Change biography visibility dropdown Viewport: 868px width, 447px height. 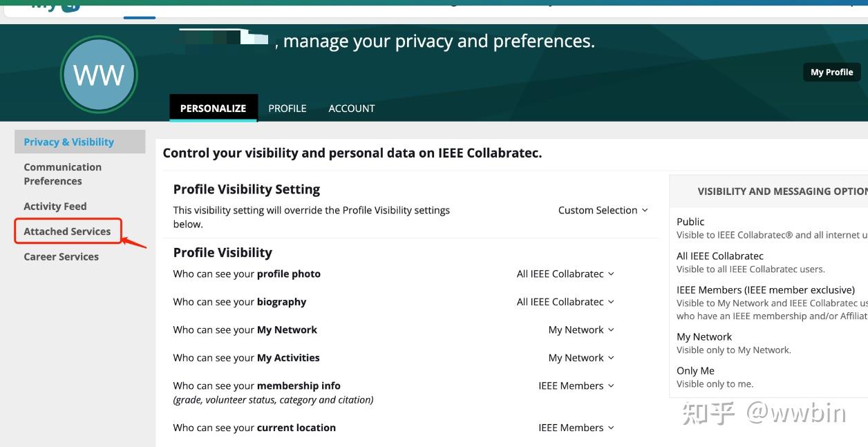pos(565,302)
